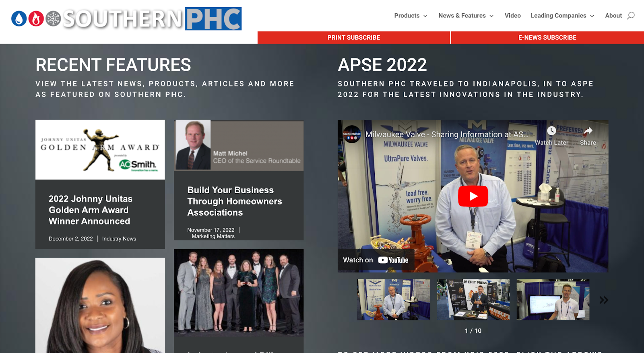Click the blue water drop logo icon
Screen dimensions: 644x353
pos(19,19)
